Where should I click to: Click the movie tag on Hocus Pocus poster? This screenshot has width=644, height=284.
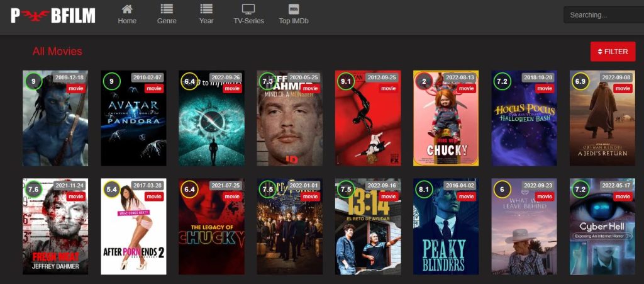[545, 88]
